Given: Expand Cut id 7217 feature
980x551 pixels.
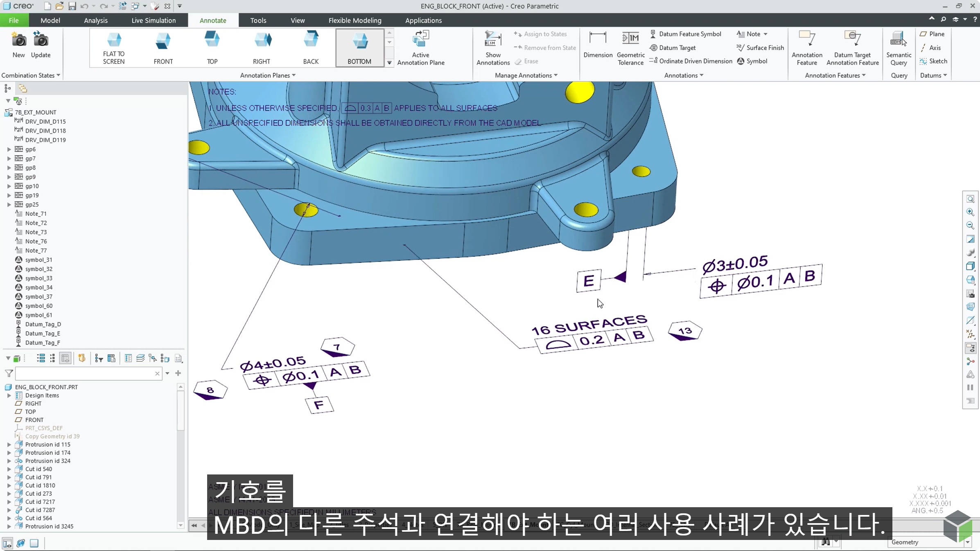Looking at the screenshot, I should coord(9,502).
